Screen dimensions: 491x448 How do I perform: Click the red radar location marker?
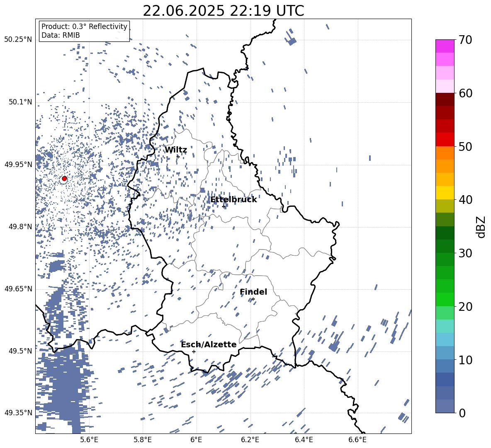pos(64,179)
